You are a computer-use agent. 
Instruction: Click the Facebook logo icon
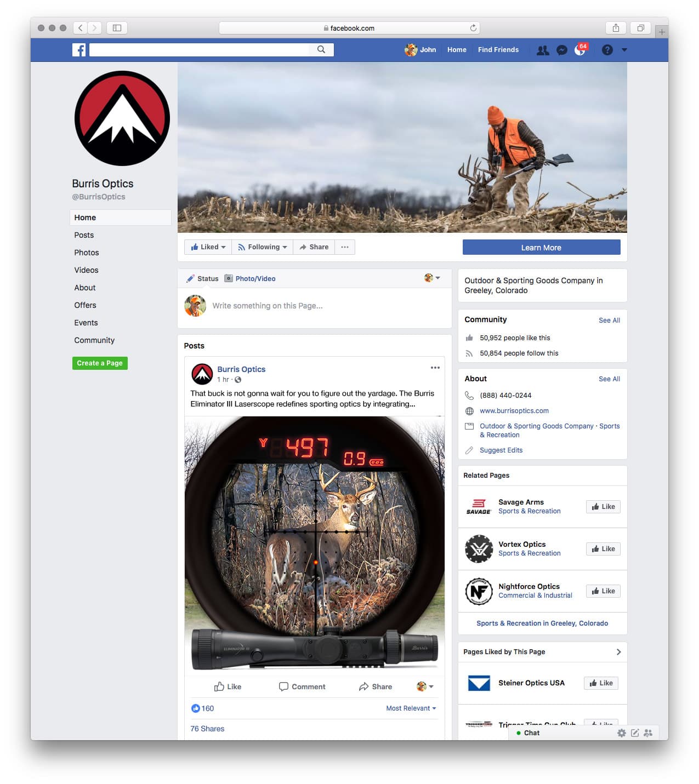pyautogui.click(x=79, y=50)
